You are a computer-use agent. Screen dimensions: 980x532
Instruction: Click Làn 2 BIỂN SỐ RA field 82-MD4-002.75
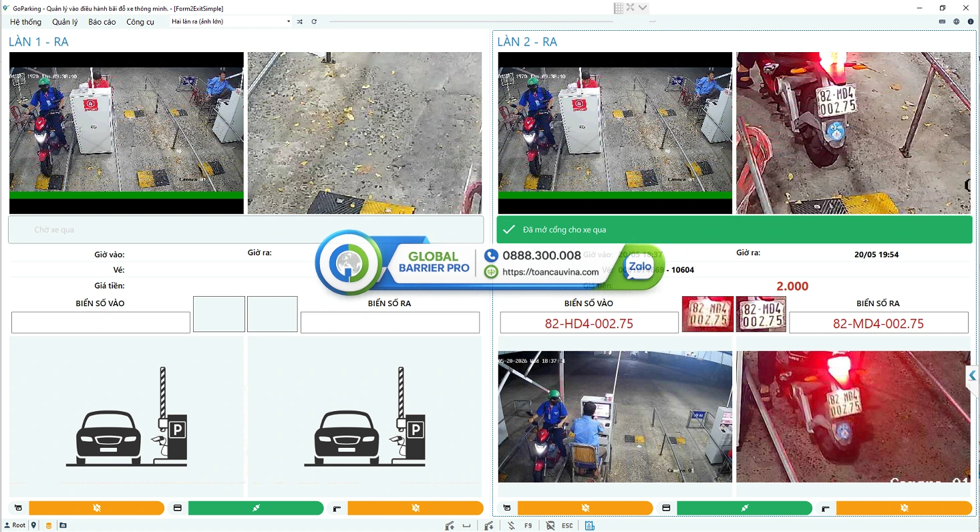878,323
